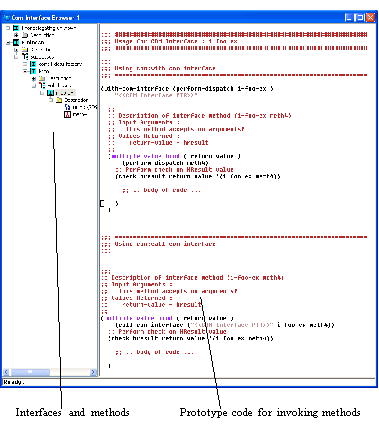
Task: Expand the folder node under the topmost interface
Action: [x=16, y=35]
